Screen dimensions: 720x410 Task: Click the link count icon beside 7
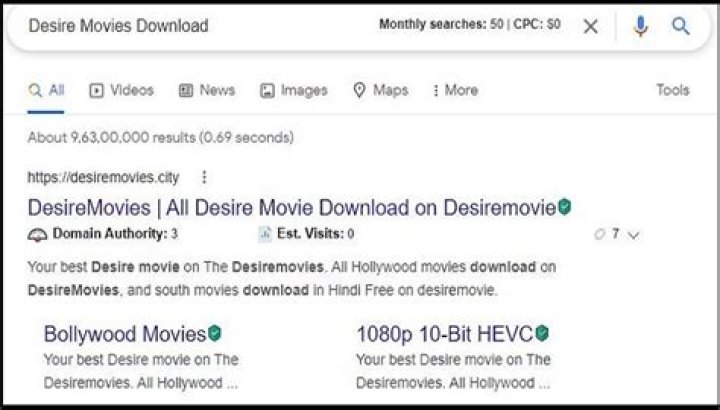pos(600,235)
